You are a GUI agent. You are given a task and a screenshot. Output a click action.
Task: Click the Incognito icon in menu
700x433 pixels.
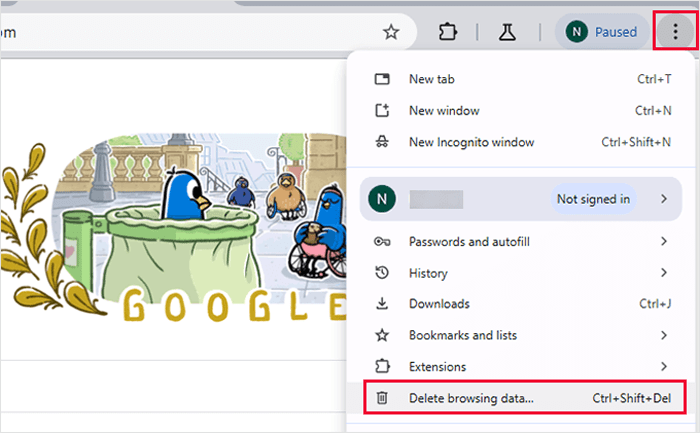[381, 142]
